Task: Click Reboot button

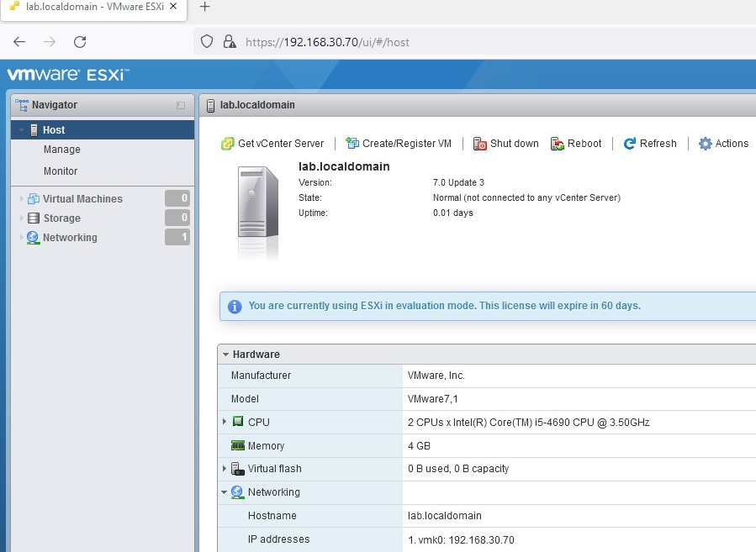Action: pyautogui.click(x=576, y=144)
